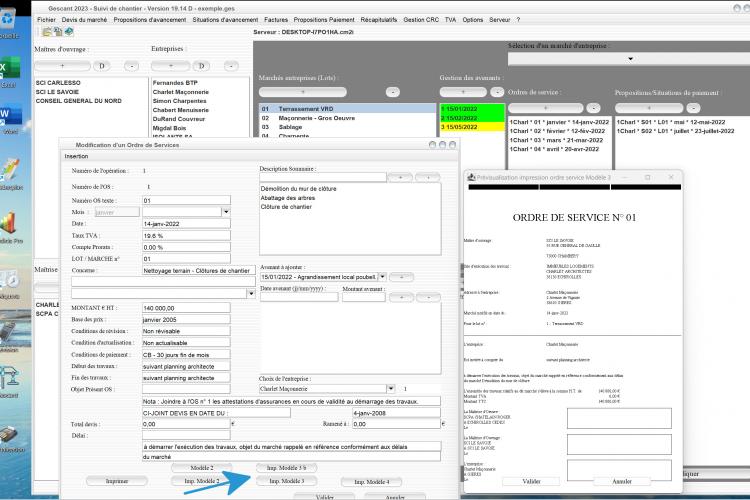Launch Excel from the desktop
750x500 pixels.
coord(9,67)
